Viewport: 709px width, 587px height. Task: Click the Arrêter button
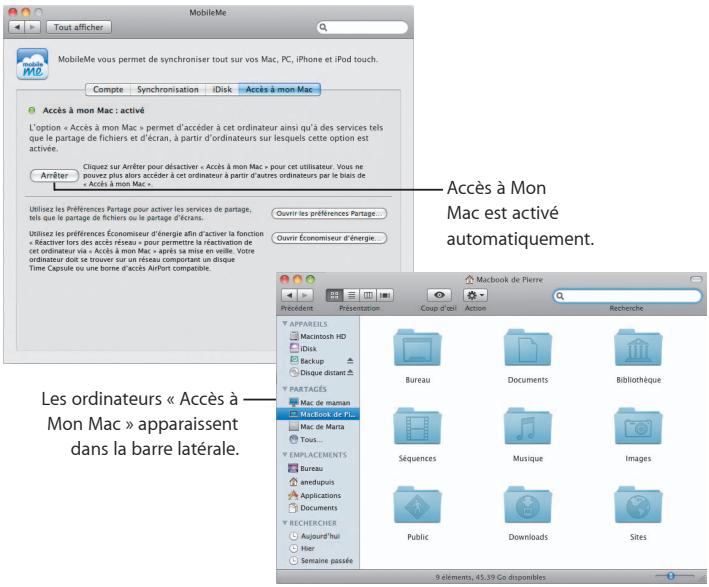click(54, 175)
